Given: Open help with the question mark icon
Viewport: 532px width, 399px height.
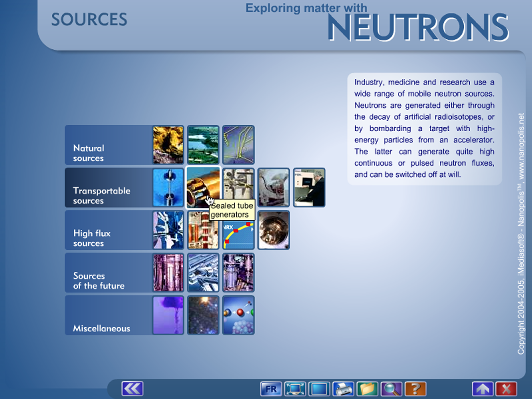Looking at the screenshot, I should click(x=415, y=389).
